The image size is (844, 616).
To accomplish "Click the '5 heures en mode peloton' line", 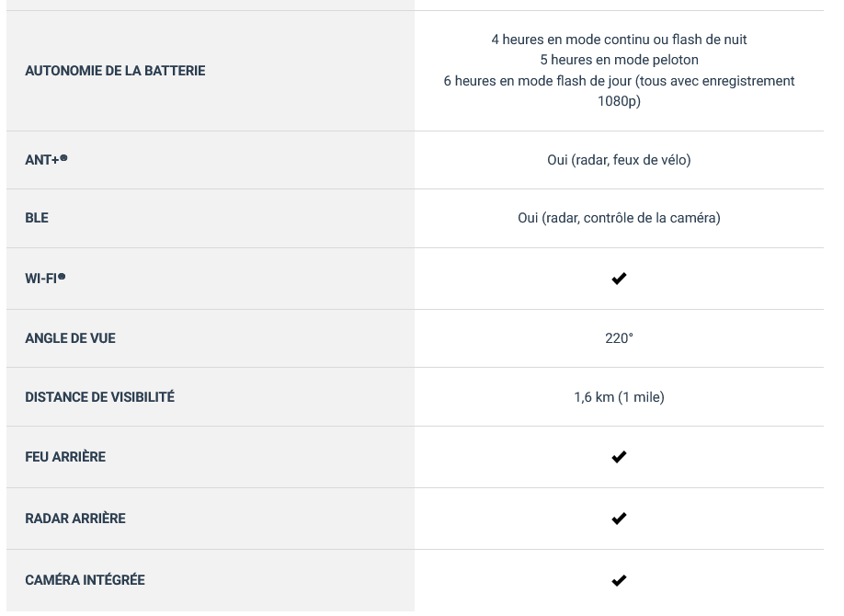I will 619,60.
